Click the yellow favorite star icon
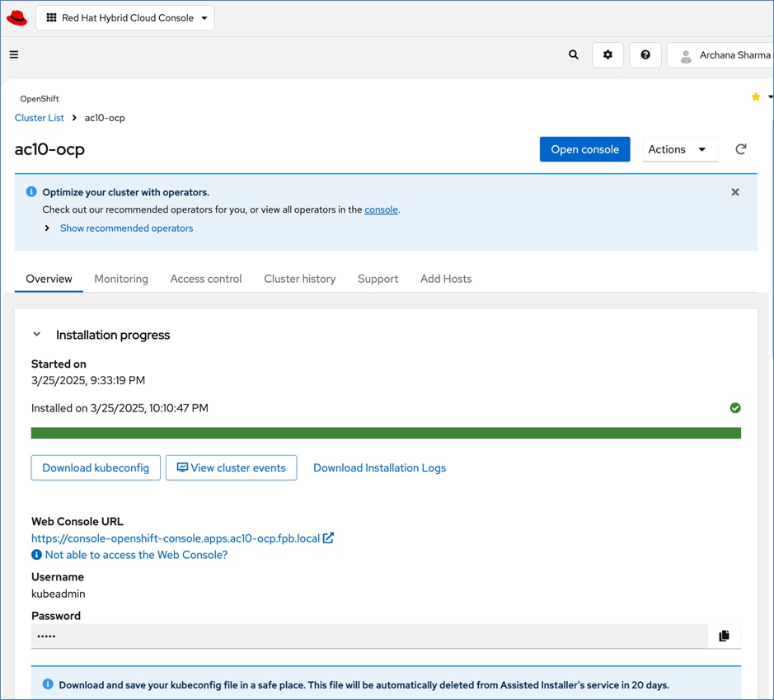This screenshot has width=774, height=700. pos(755,96)
